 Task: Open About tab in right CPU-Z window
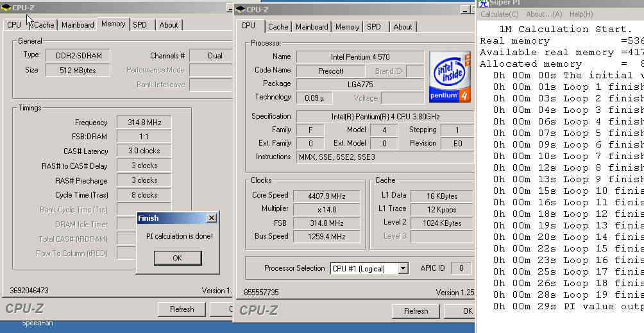[403, 27]
